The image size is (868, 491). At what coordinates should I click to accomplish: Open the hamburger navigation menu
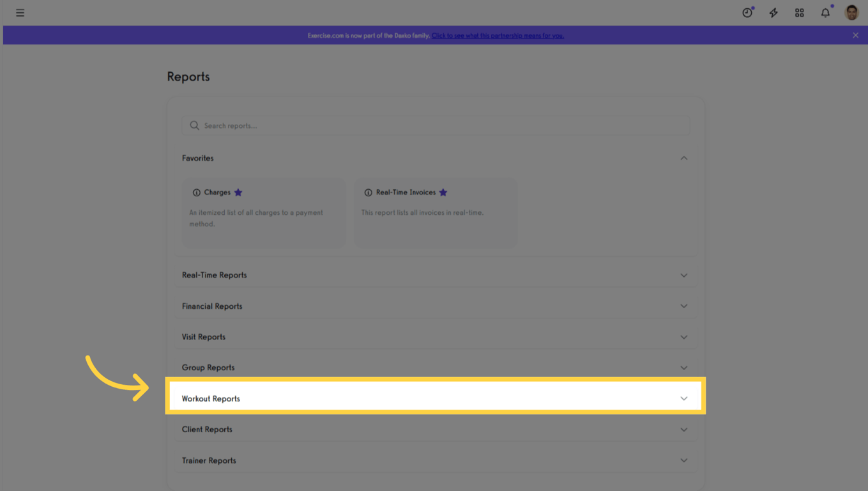tap(20, 12)
